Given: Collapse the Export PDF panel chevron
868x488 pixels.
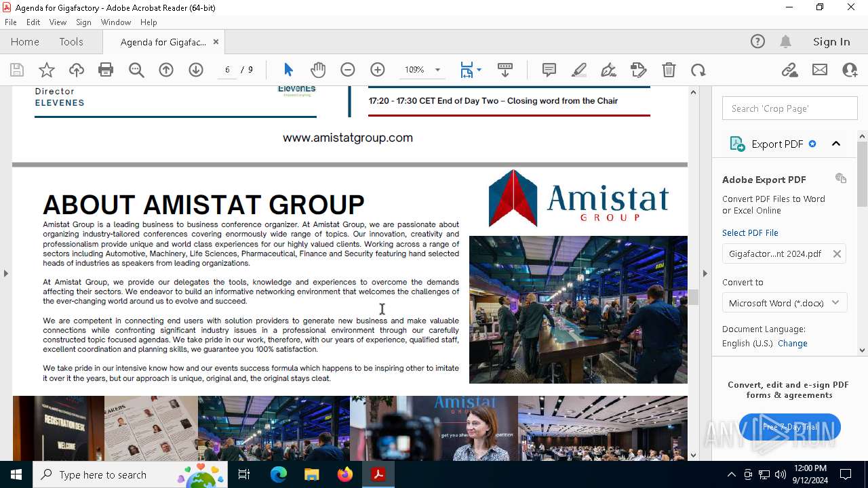Looking at the screenshot, I should pos(836,144).
